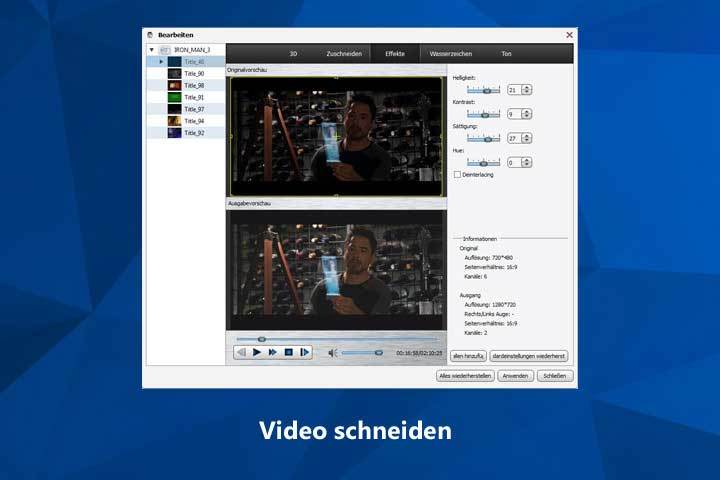Click the video seek bar handle

(262, 339)
